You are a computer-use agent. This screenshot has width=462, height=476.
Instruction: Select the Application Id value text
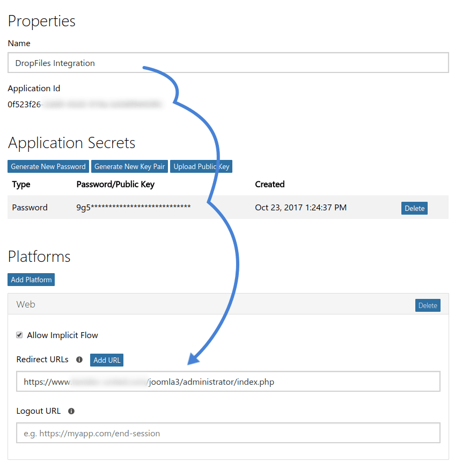(x=84, y=105)
